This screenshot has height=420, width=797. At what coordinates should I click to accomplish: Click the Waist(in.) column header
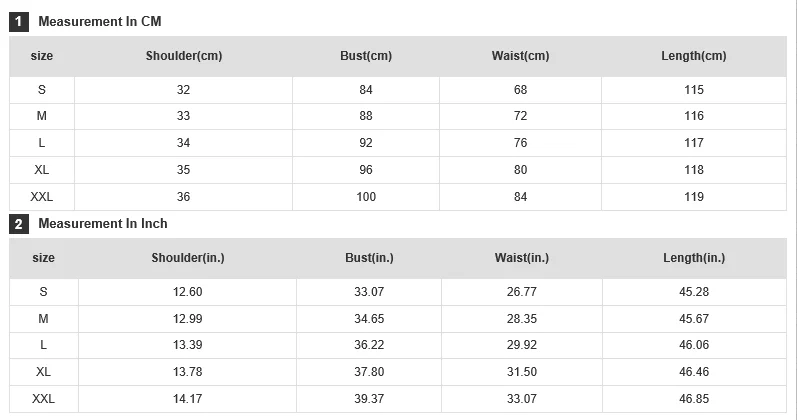click(x=522, y=258)
